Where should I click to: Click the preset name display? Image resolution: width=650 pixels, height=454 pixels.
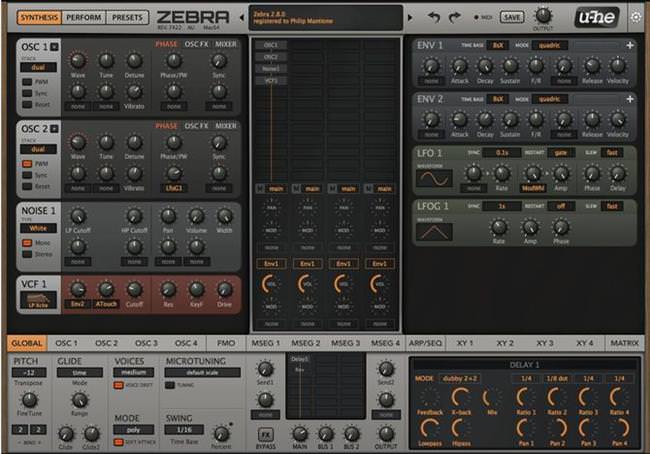click(x=326, y=18)
